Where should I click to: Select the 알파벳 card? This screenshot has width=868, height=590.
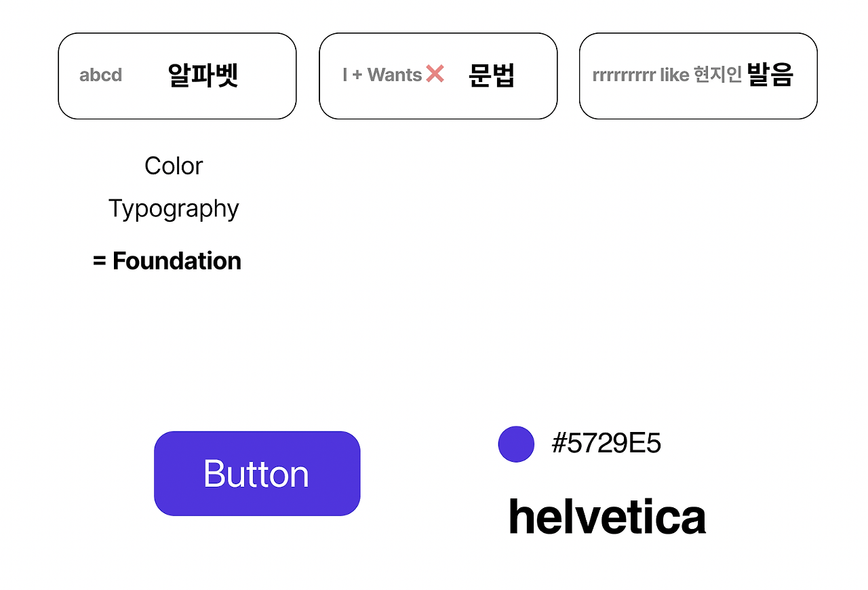pyautogui.click(x=177, y=76)
